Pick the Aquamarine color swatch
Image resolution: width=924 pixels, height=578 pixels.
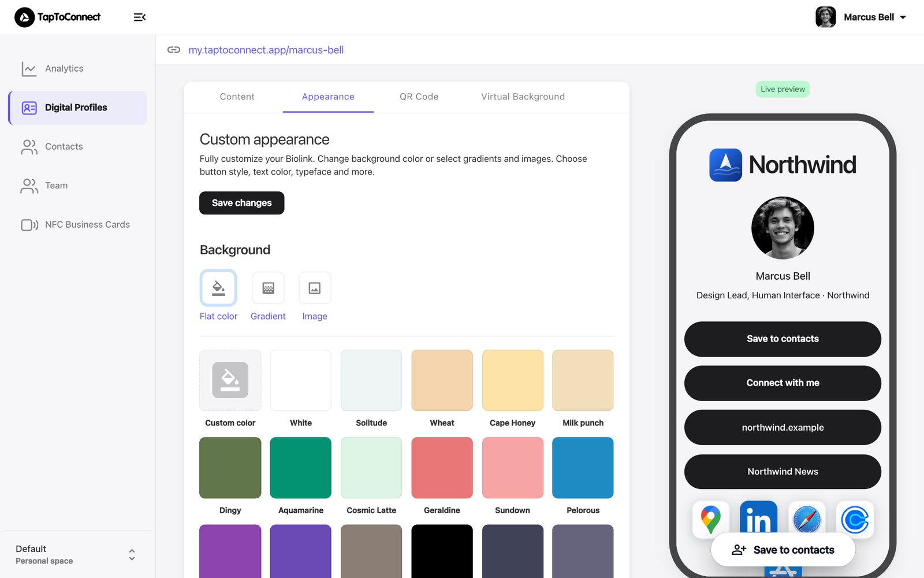point(301,468)
